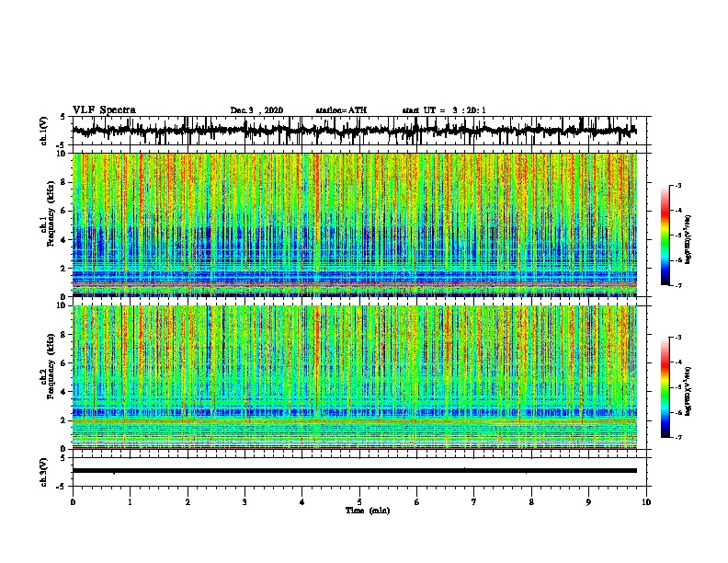
Task: Click the "ch.3(V)" axis label
Action: coord(44,472)
